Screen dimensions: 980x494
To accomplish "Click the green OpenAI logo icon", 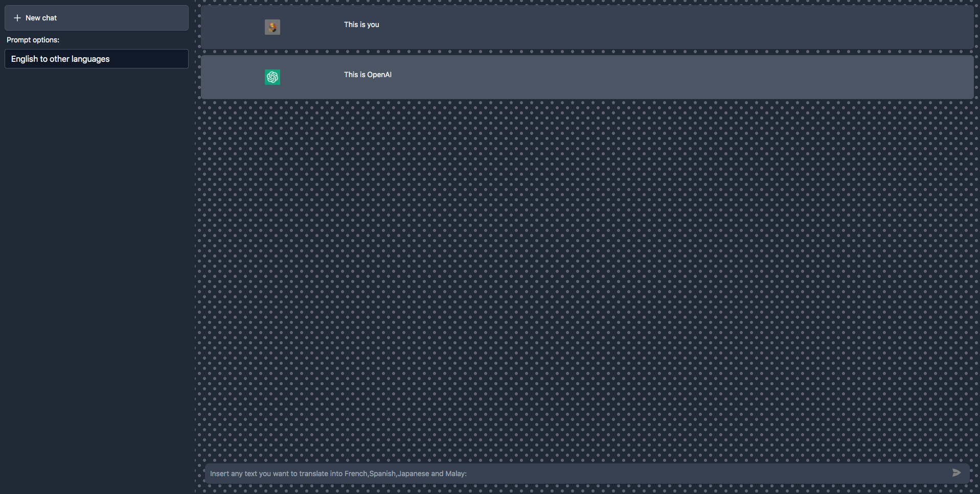I will (272, 77).
